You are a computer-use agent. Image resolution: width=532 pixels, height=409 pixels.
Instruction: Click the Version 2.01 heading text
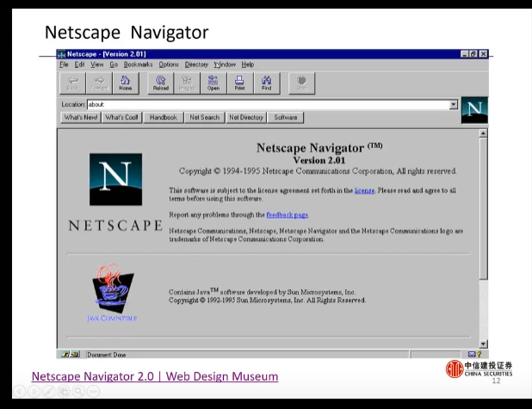point(319,160)
